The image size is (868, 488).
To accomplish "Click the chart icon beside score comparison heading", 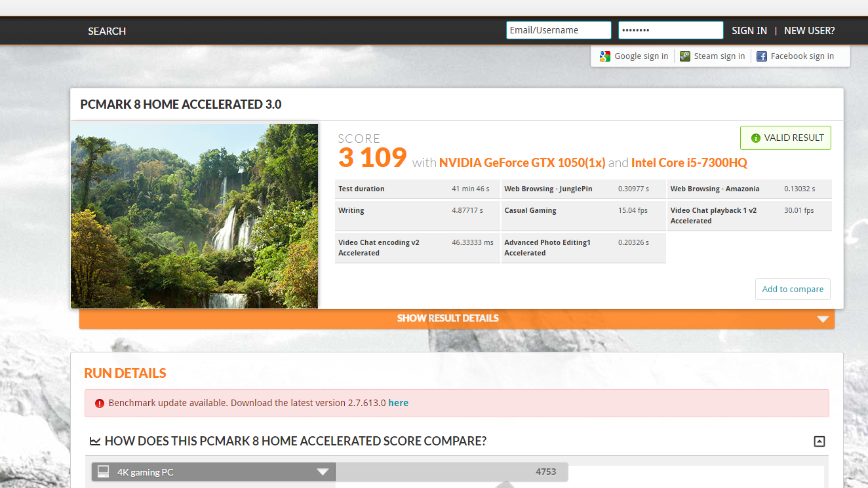I will (x=95, y=441).
